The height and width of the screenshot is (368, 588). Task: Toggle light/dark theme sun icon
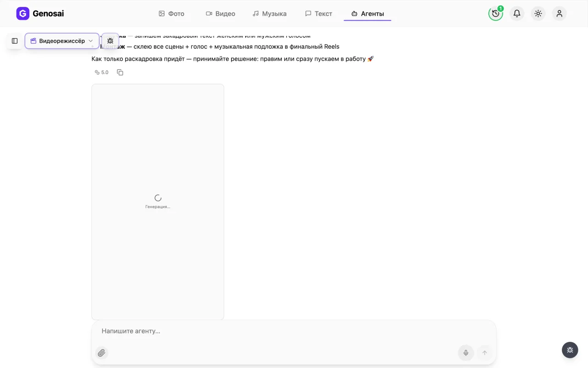[x=538, y=14]
